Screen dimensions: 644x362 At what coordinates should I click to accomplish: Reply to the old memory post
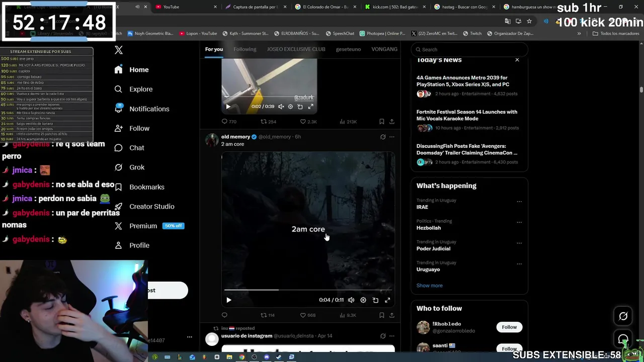point(224,315)
